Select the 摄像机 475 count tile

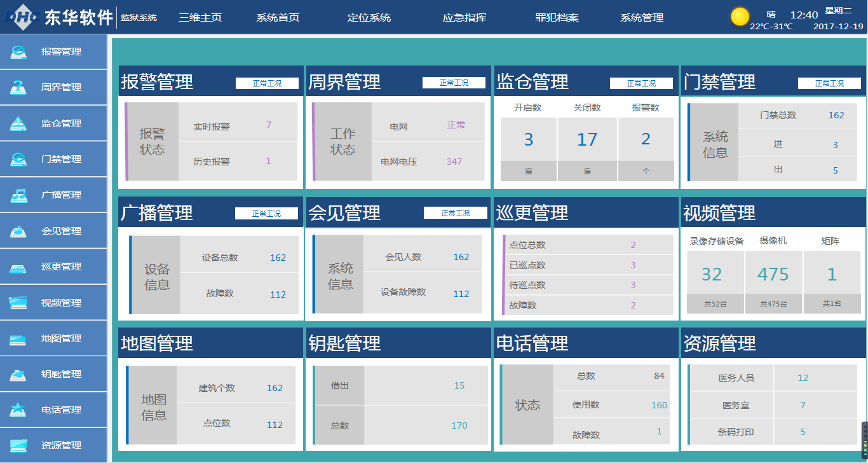tap(773, 275)
